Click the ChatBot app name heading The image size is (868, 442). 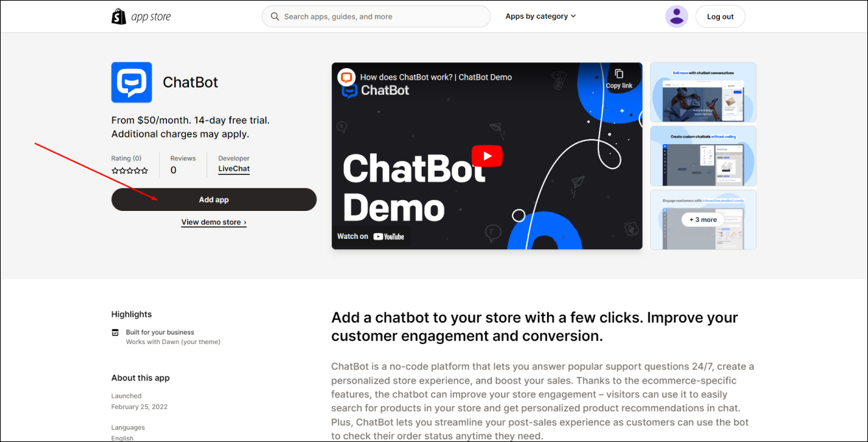click(190, 82)
